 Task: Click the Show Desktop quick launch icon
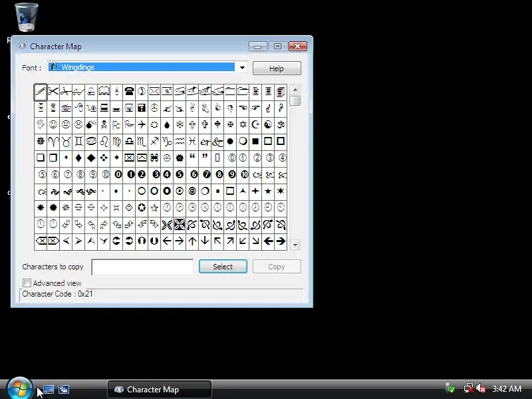tap(49, 389)
